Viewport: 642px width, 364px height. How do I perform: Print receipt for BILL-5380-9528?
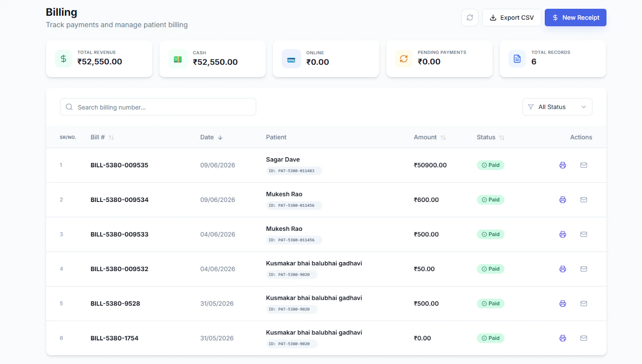tap(563, 304)
